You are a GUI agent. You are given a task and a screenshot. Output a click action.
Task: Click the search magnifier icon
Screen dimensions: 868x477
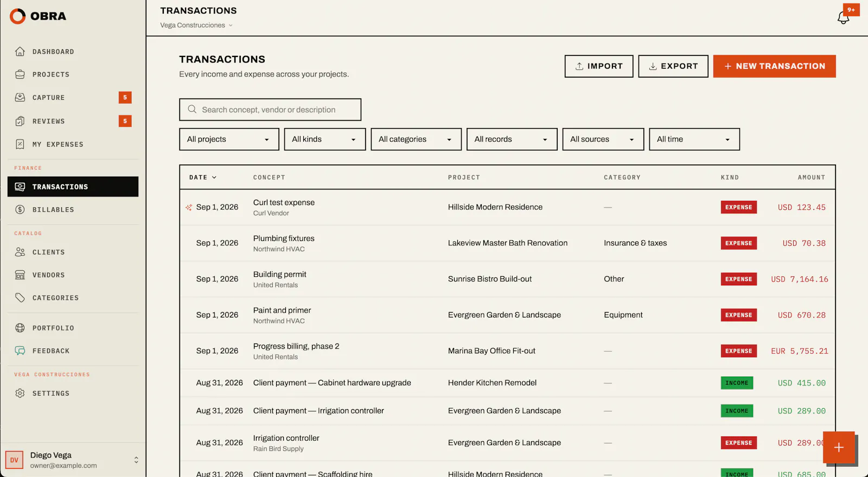click(x=192, y=110)
